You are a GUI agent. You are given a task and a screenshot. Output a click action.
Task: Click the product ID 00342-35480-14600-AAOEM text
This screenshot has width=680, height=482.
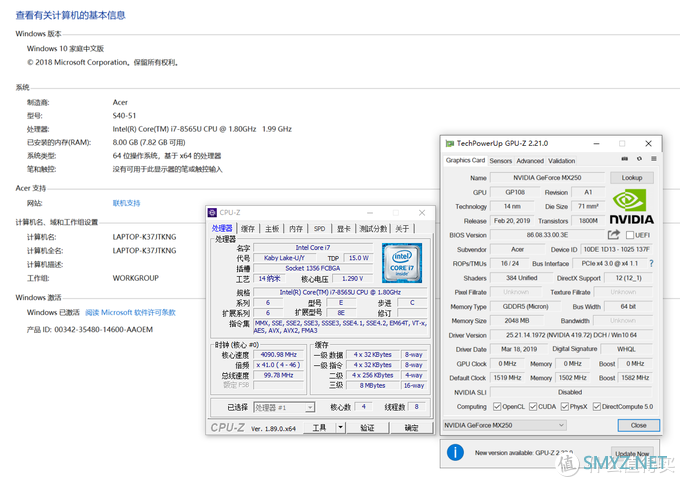pos(104,330)
